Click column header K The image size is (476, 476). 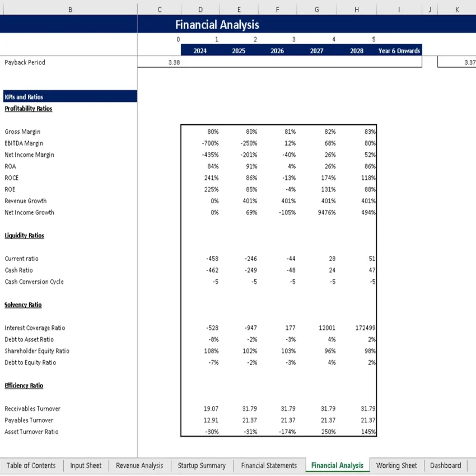point(456,9)
